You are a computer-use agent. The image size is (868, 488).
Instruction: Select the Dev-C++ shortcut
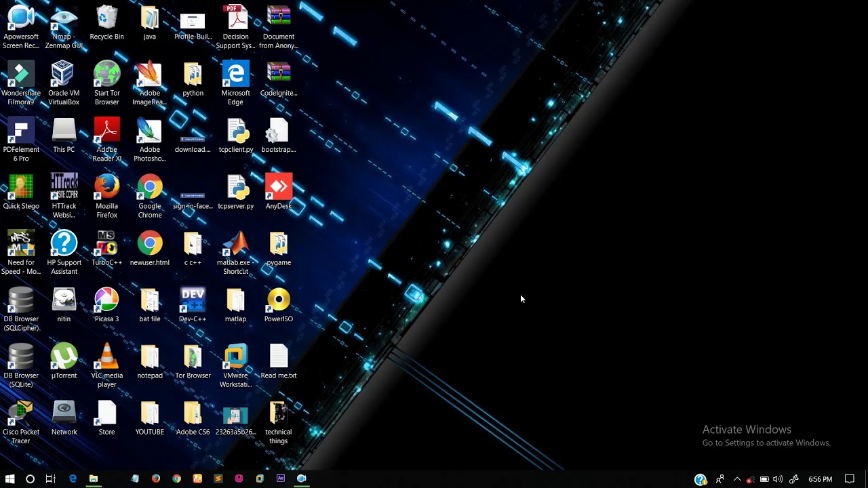(x=193, y=305)
